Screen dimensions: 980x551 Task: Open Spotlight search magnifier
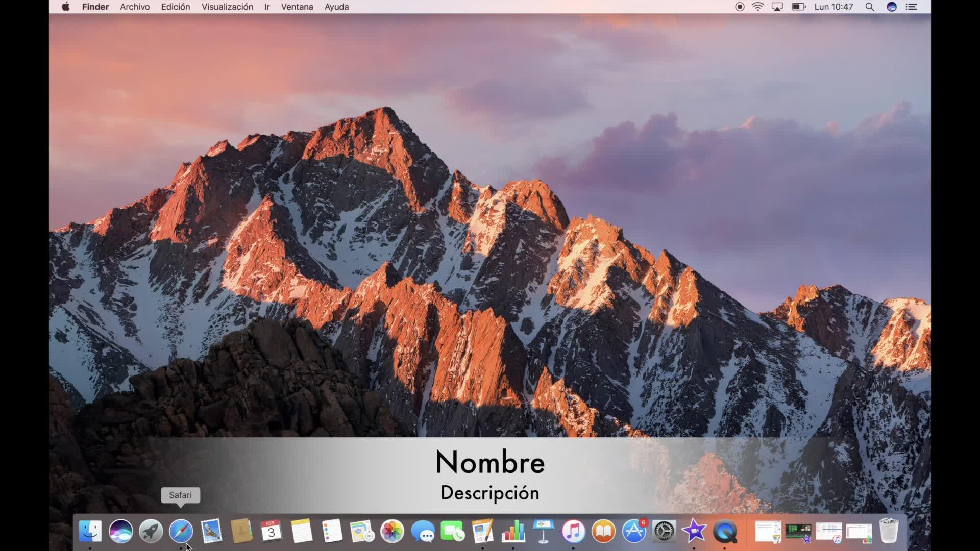point(870,7)
